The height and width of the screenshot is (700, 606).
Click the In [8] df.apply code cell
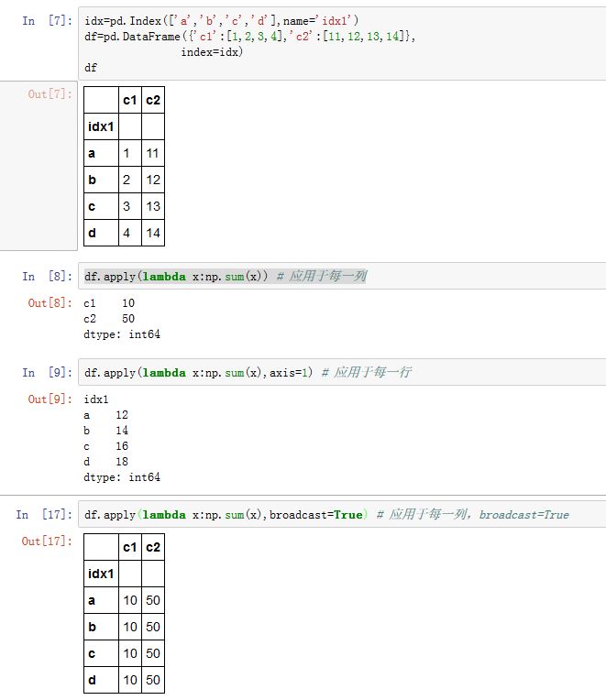[x=339, y=276]
